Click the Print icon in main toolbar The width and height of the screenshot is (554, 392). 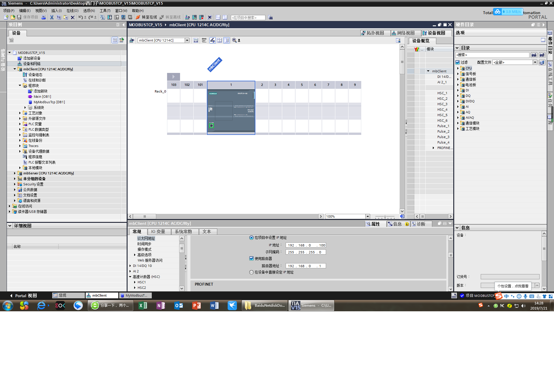[x=43, y=17]
